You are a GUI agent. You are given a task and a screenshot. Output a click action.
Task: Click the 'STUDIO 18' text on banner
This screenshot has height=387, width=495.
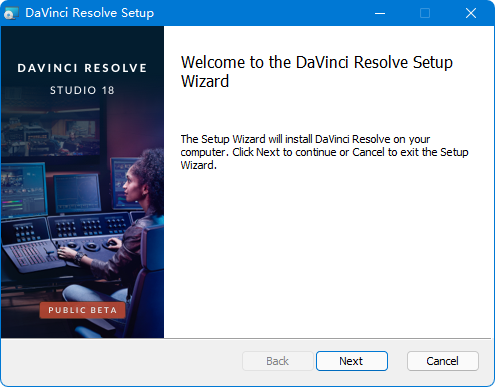pyautogui.click(x=82, y=90)
